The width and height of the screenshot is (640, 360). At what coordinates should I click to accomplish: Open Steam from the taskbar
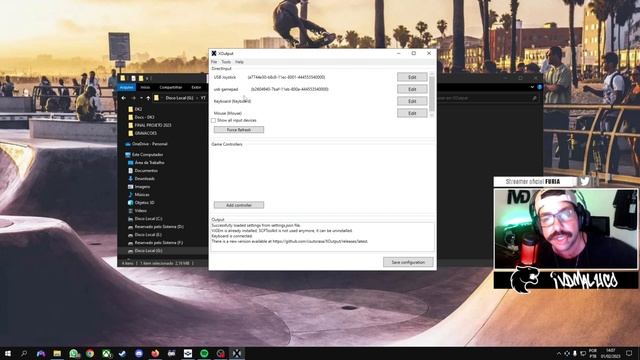pyautogui.click(x=122, y=353)
